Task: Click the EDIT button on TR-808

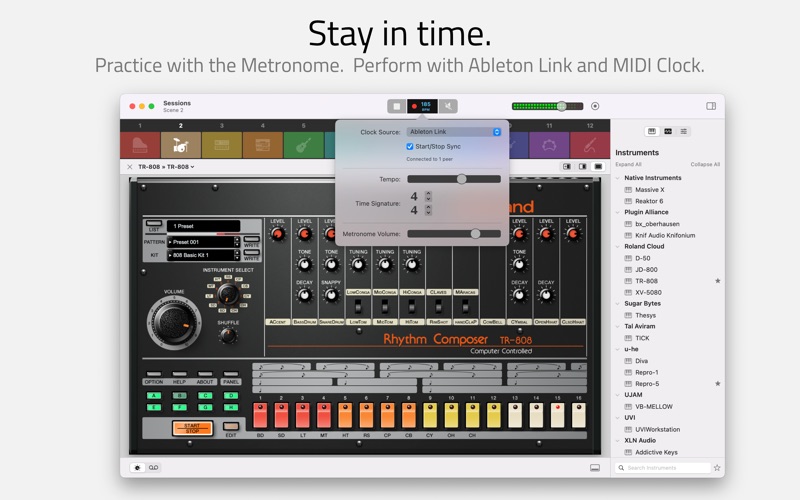Action: click(231, 427)
